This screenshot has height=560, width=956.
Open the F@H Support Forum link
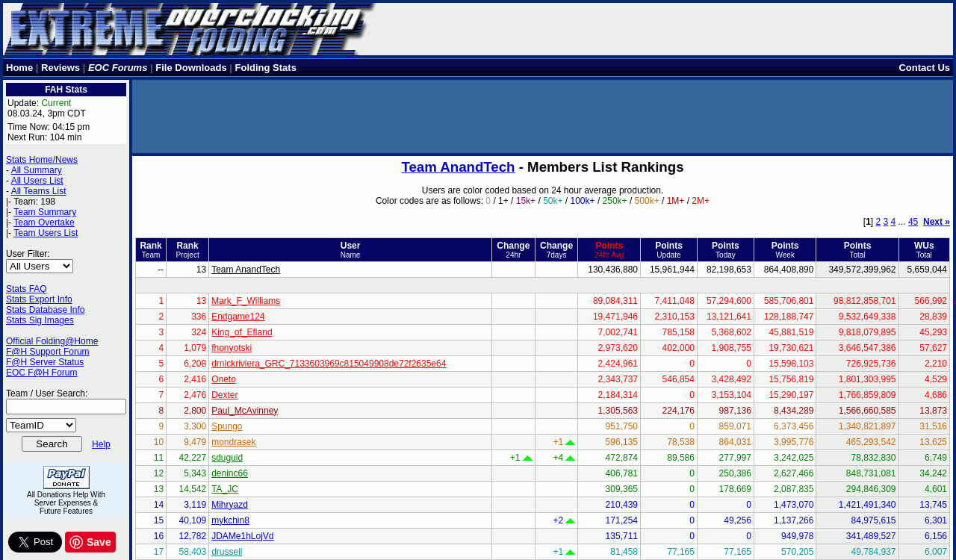(x=47, y=352)
